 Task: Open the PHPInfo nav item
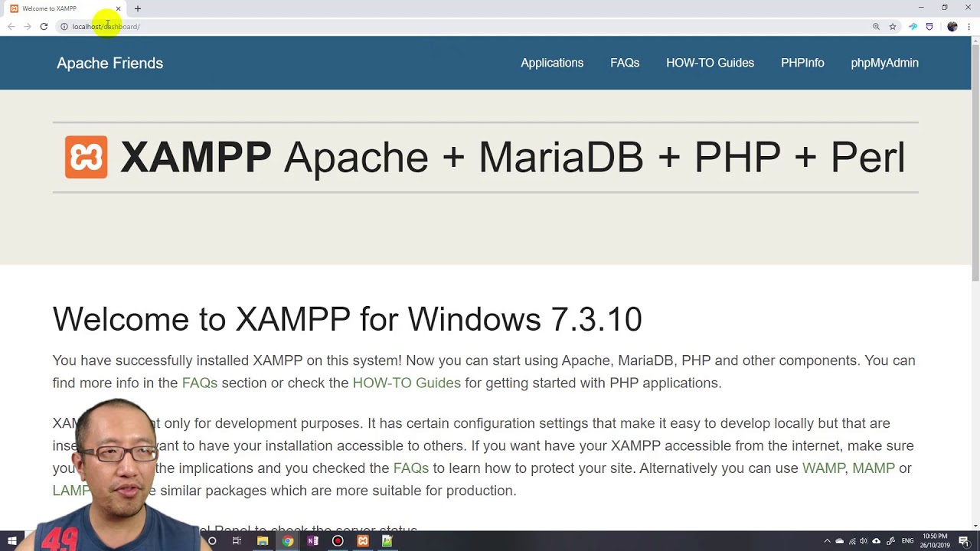click(x=802, y=63)
